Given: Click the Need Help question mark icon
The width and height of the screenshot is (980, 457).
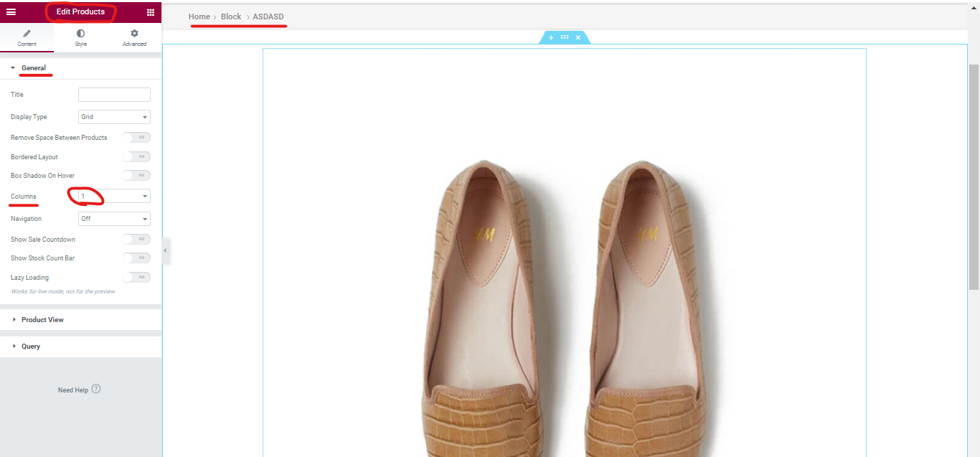Looking at the screenshot, I should click(x=96, y=390).
